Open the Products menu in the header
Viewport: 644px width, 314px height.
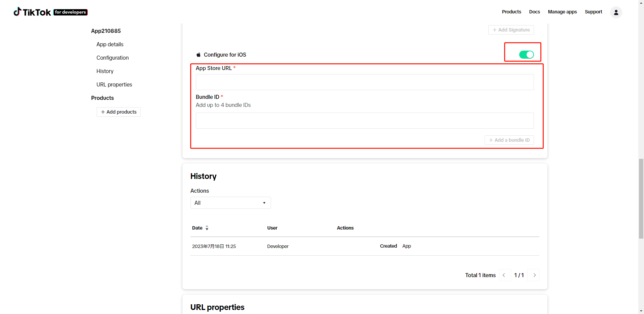pos(512,12)
